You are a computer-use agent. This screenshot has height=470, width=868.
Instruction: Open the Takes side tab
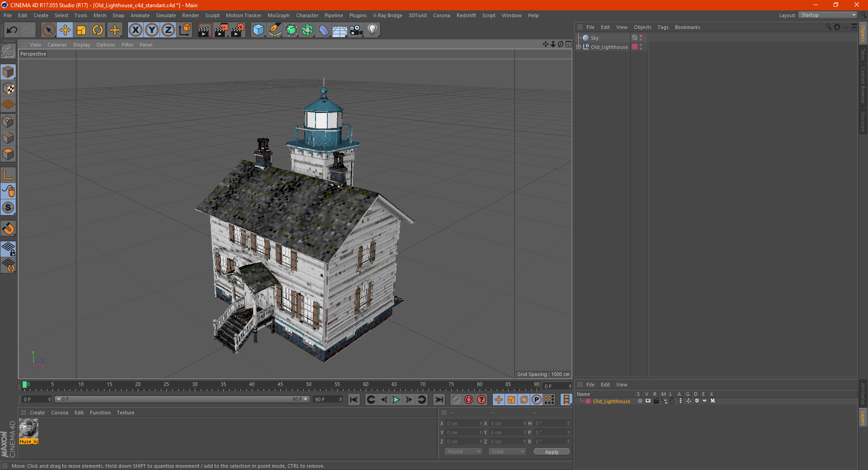863,54
